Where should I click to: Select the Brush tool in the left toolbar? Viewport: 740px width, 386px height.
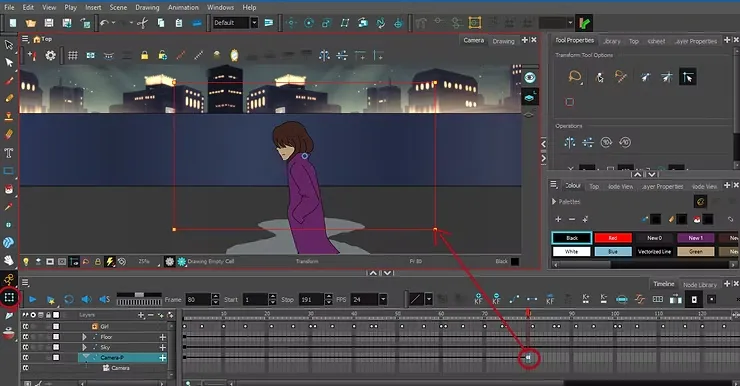pos(9,81)
